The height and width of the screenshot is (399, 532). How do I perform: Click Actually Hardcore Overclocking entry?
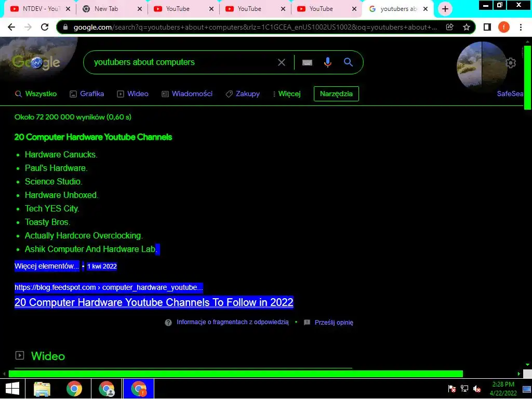click(x=84, y=235)
